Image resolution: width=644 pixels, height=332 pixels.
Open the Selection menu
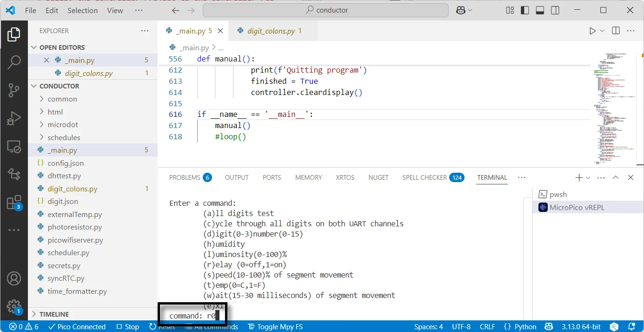coord(83,10)
